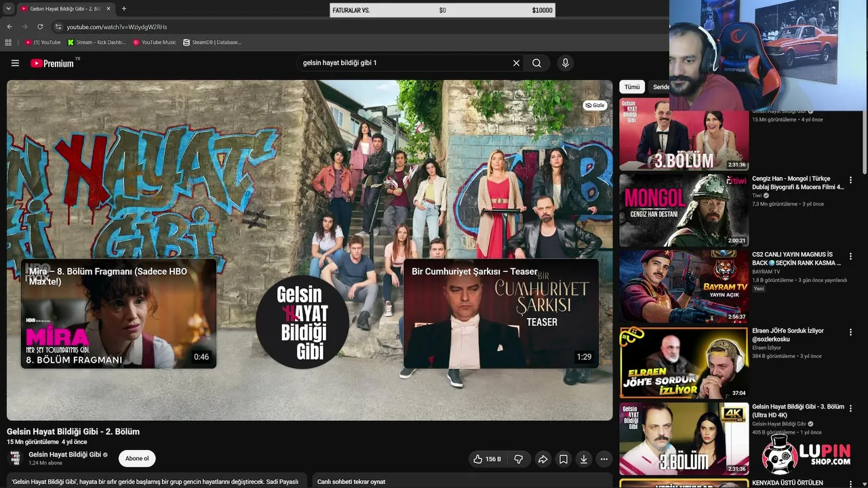Open CS2 CANLI YAYIN MAGNUS thumbnail
This screenshot has width=868, height=488.
pyautogui.click(x=684, y=286)
